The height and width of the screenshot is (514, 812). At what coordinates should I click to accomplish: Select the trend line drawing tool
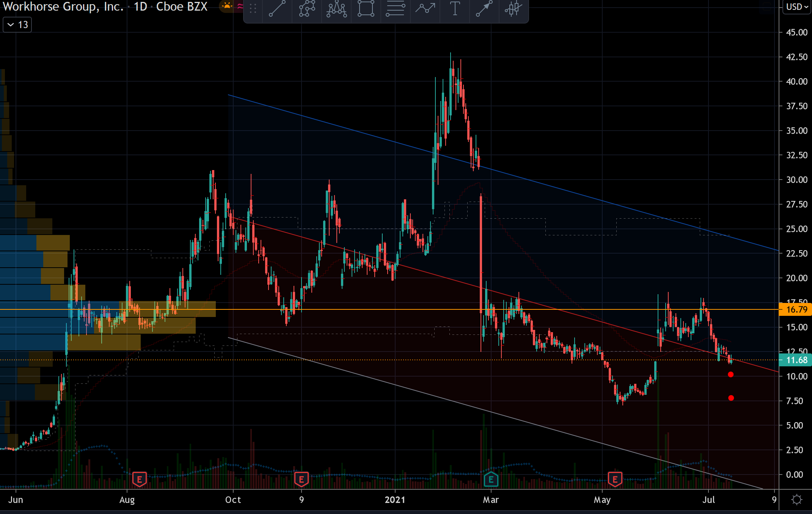click(277, 8)
